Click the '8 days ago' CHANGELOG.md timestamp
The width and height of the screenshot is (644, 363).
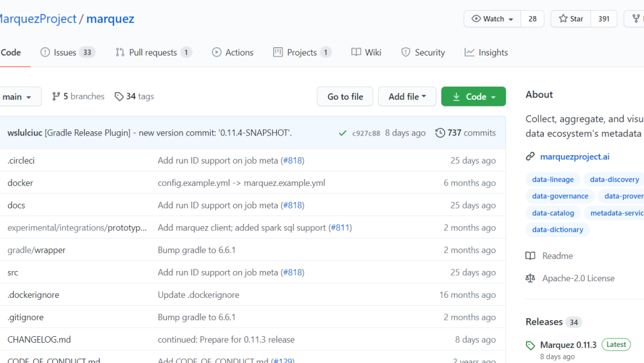pyautogui.click(x=475, y=340)
